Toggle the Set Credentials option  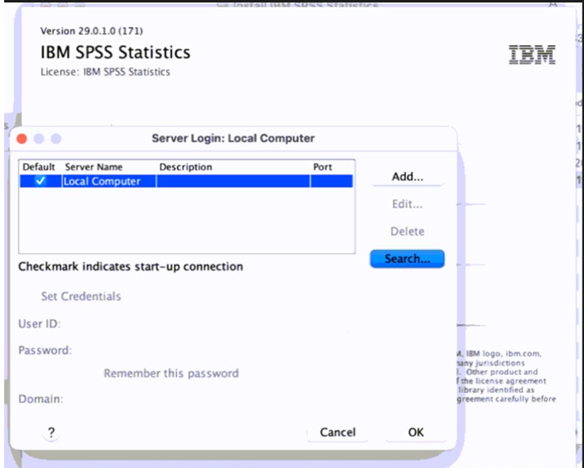81,296
